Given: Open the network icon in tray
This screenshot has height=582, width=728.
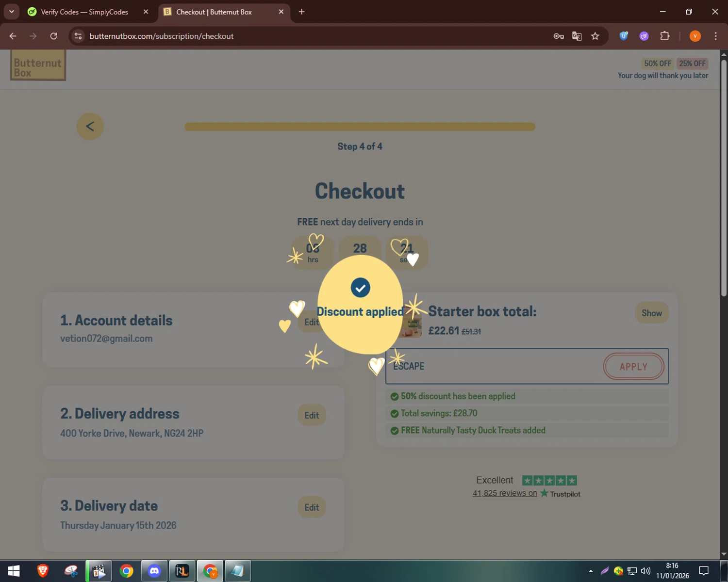Looking at the screenshot, I should click(x=632, y=571).
